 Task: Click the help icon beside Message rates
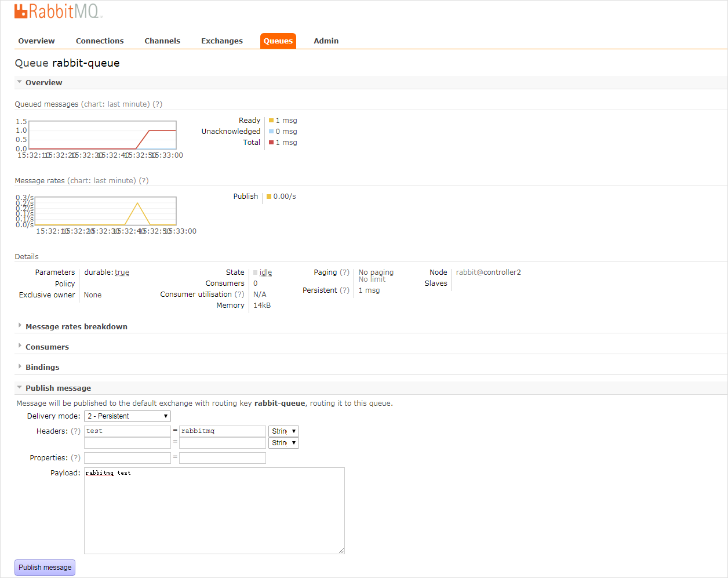tap(144, 181)
